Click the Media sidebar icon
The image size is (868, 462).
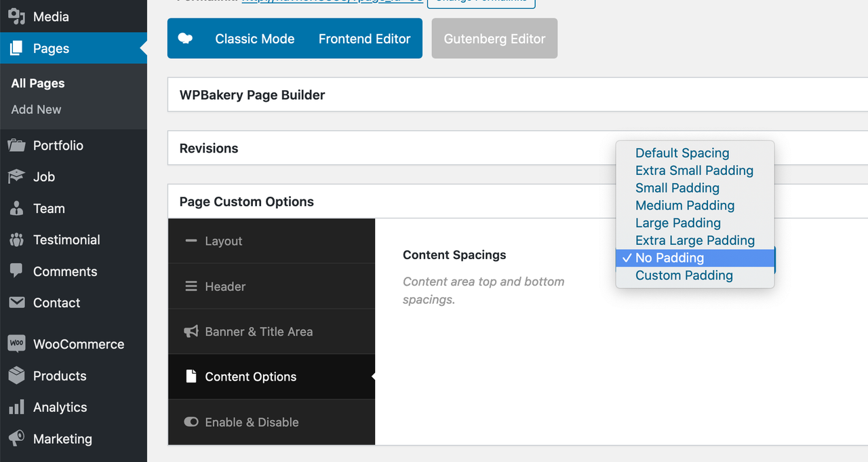pos(16,16)
